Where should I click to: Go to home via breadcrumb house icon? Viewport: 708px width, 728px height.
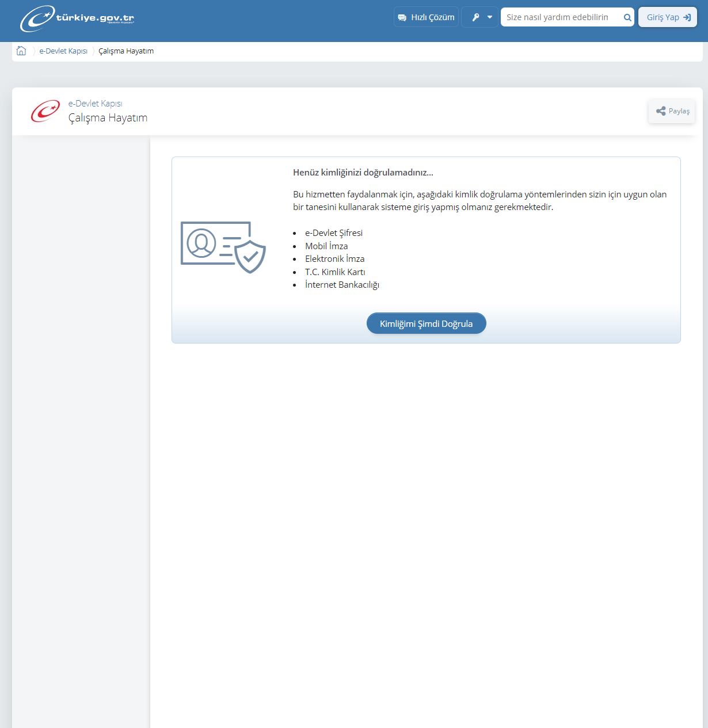coord(21,51)
